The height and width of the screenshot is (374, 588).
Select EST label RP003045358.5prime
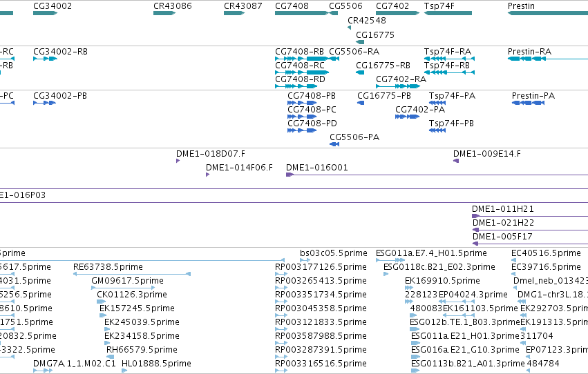321,309
